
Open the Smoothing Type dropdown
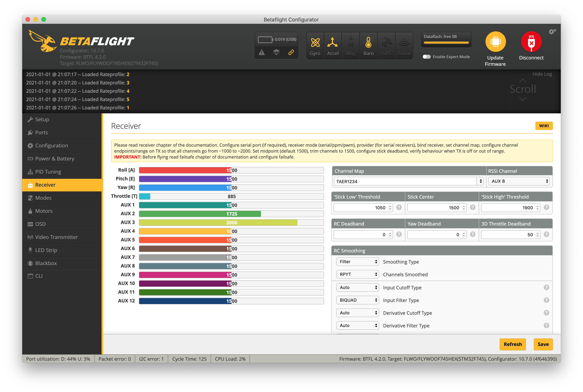[x=357, y=262]
